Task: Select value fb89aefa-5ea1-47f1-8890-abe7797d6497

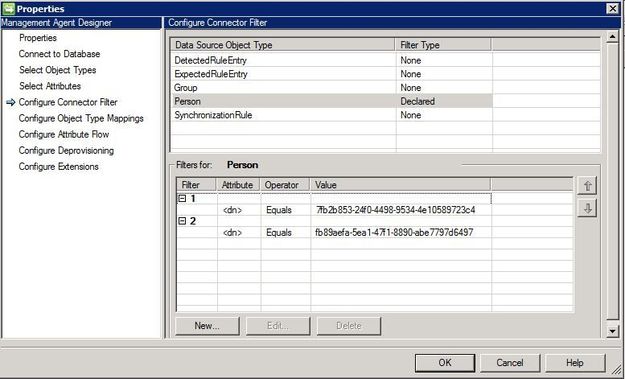Action: [394, 232]
